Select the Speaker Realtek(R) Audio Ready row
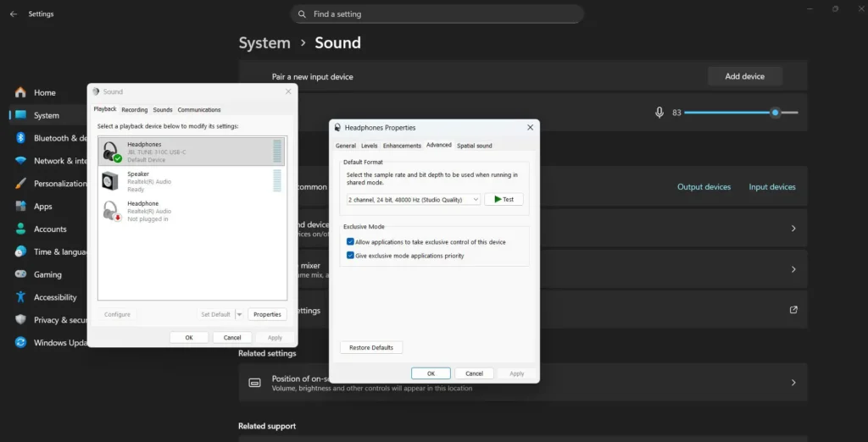 point(192,181)
